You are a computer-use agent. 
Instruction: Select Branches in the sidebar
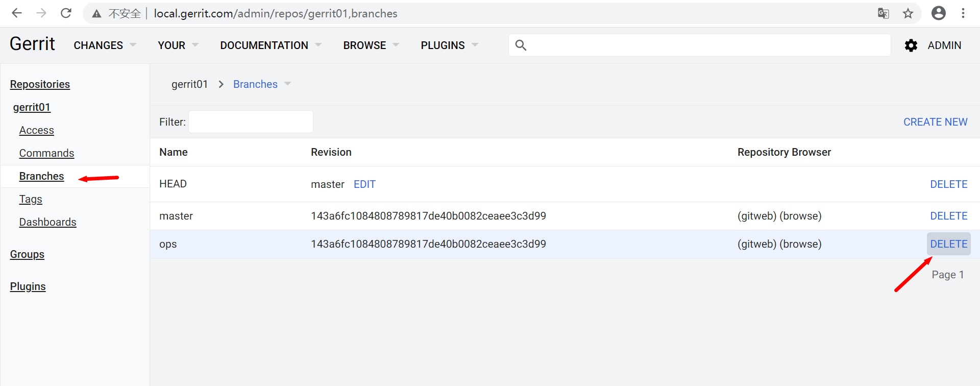(41, 176)
